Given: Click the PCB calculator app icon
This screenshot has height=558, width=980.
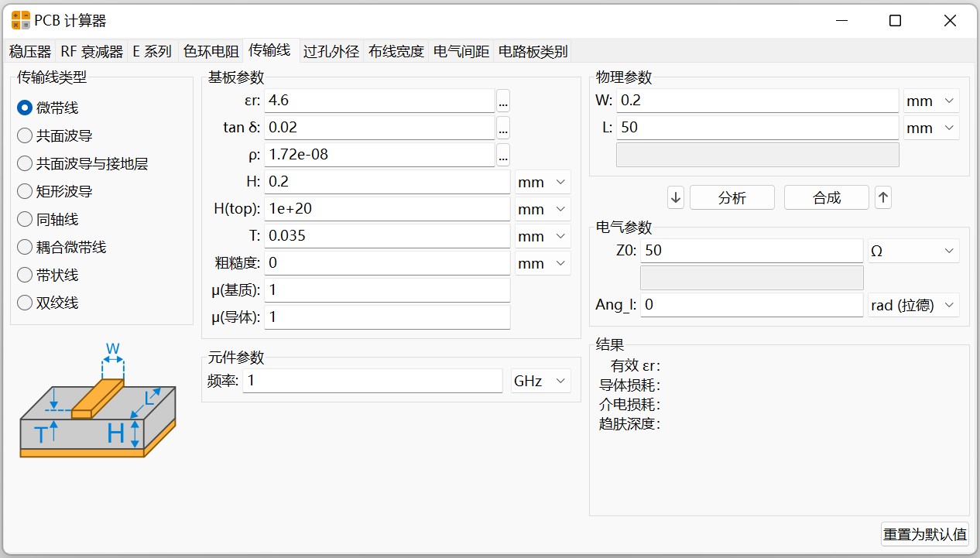Looking at the screenshot, I should [x=21, y=20].
